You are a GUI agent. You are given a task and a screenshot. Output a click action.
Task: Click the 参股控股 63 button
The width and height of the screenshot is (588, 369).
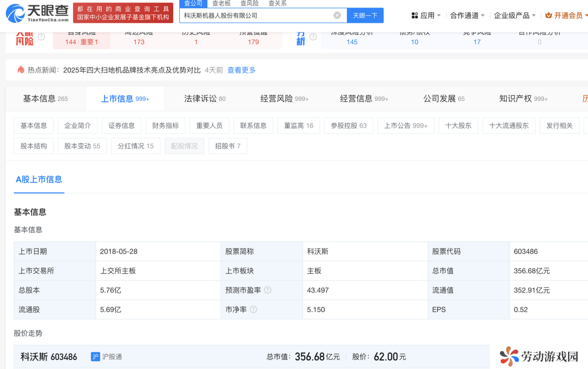tap(348, 126)
